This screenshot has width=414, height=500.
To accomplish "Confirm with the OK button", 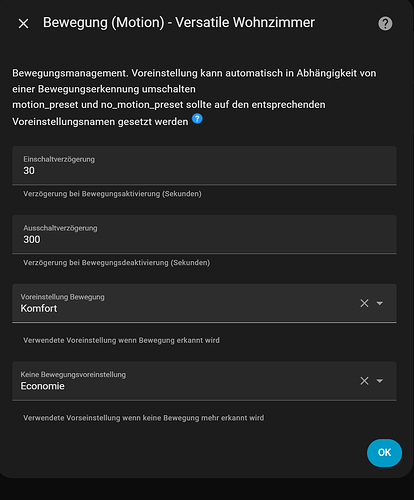I will tap(384, 453).
